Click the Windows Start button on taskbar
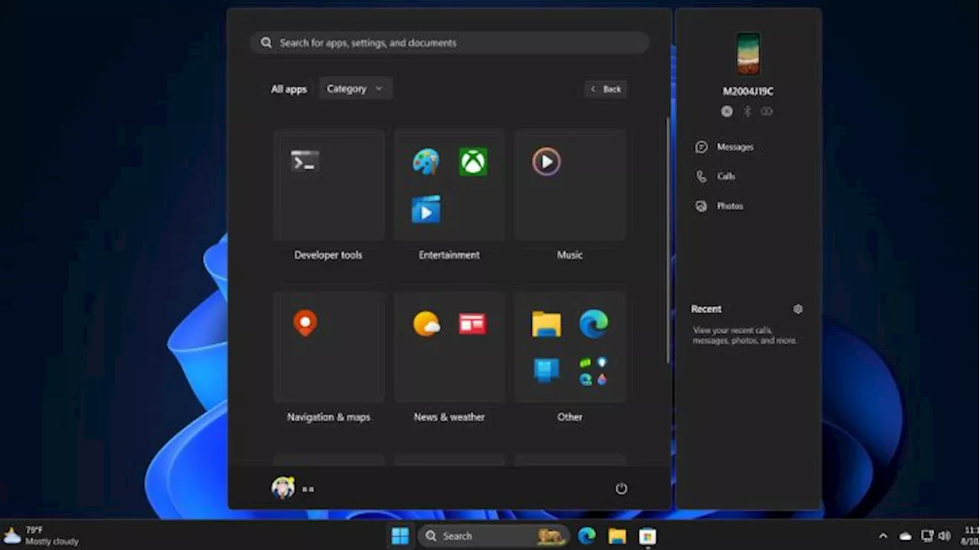The width and height of the screenshot is (980, 550). (x=400, y=536)
